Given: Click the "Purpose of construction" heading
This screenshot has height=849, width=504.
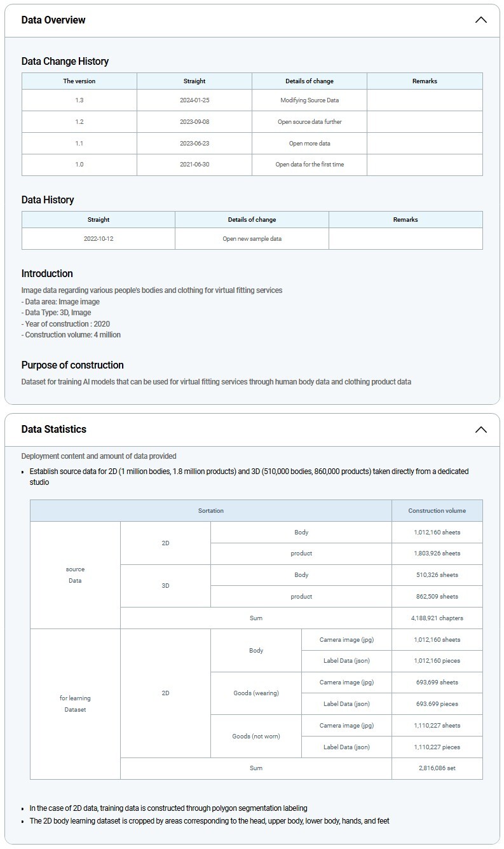Looking at the screenshot, I should (72, 365).
